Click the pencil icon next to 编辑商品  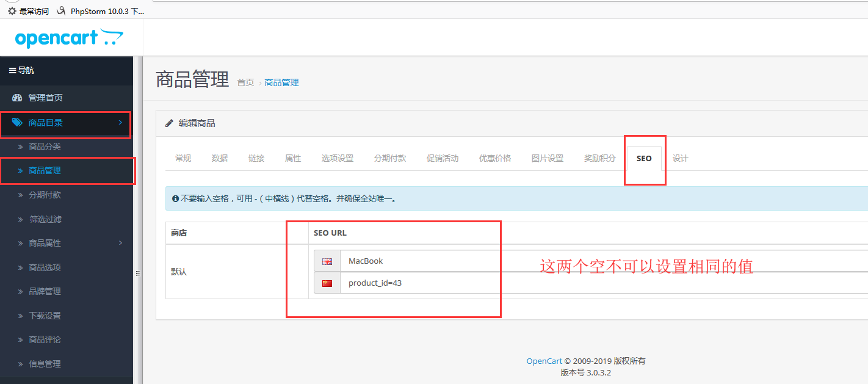pos(169,123)
